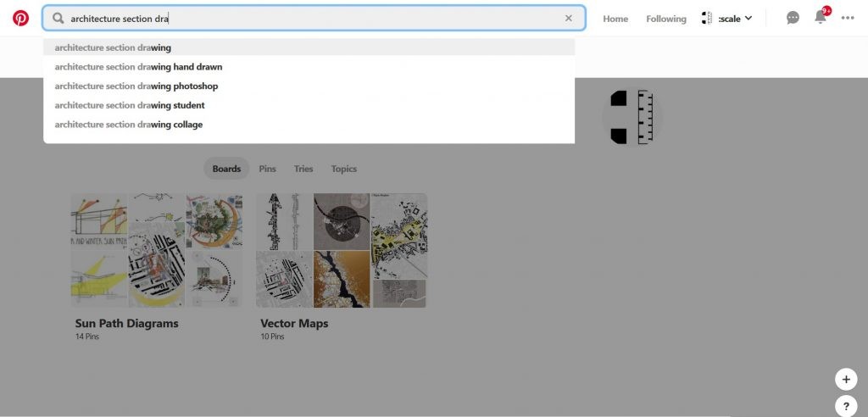
Task: Go to the Home link
Action: pyautogui.click(x=615, y=19)
